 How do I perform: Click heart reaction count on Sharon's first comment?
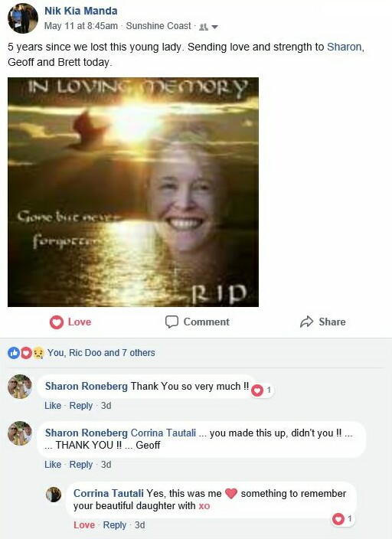click(262, 390)
